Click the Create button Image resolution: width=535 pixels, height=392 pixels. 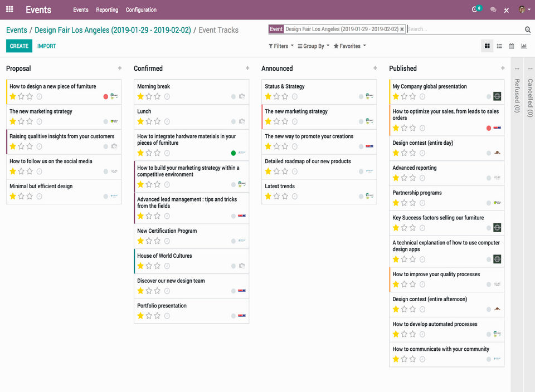19,46
